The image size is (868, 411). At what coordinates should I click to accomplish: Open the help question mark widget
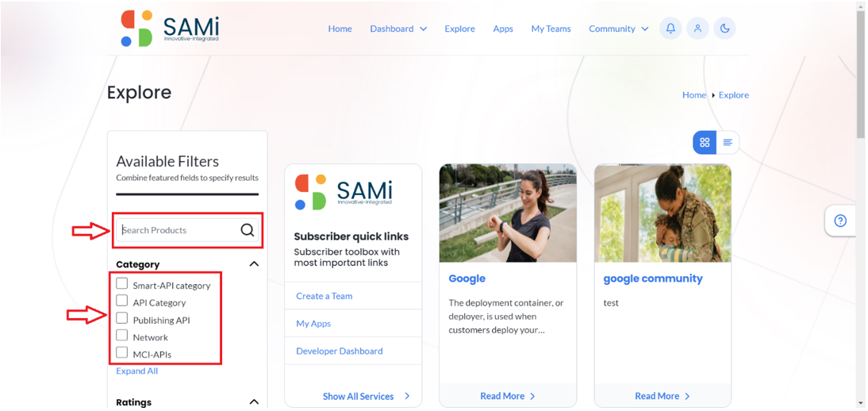coord(840,221)
